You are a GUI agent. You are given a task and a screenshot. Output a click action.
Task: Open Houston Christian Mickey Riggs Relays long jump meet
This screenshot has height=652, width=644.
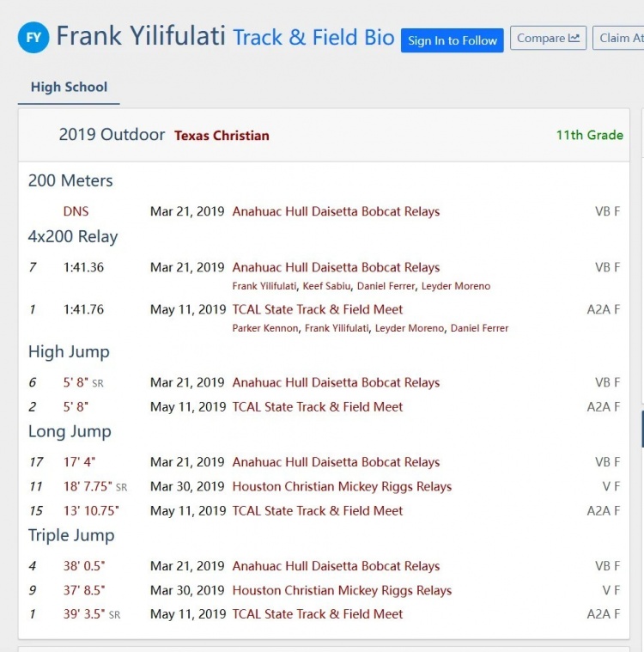[x=342, y=486]
